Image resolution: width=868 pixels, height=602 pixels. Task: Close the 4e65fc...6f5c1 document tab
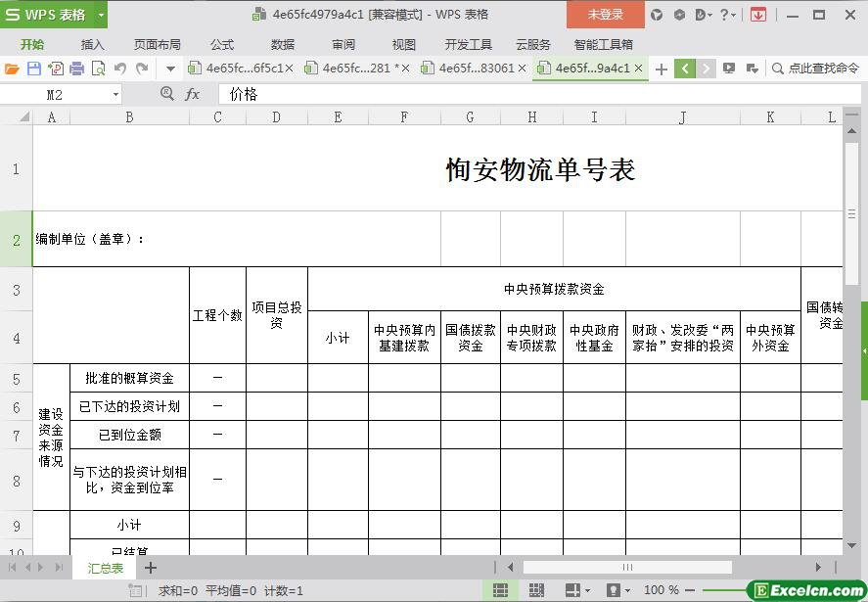pyautogui.click(x=289, y=69)
